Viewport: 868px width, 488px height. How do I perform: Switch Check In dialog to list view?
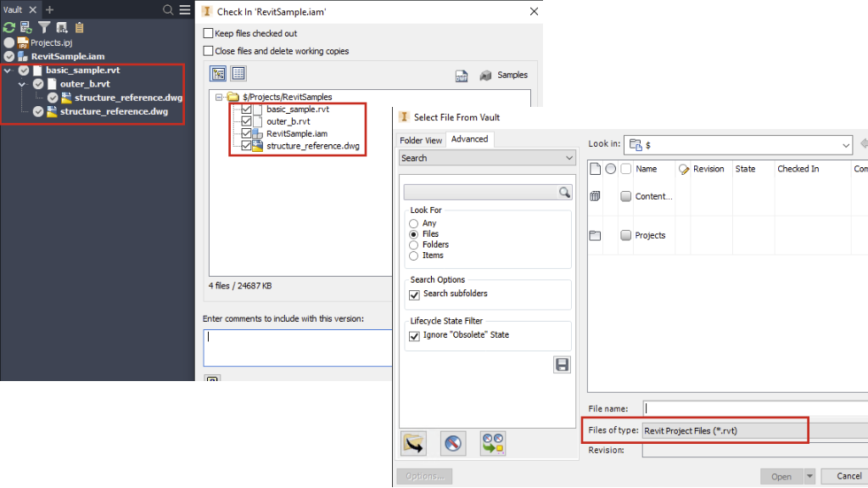point(238,74)
